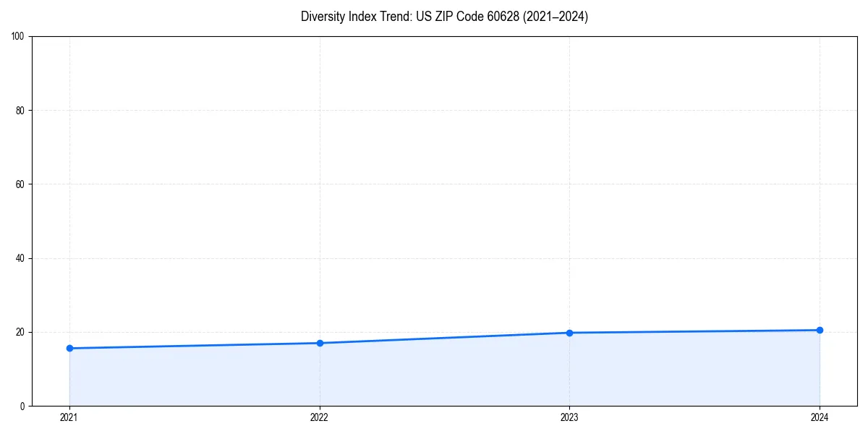Viewport: 868px width, 434px height.
Task: Select the 2023 x-axis label
Action: tap(570, 417)
